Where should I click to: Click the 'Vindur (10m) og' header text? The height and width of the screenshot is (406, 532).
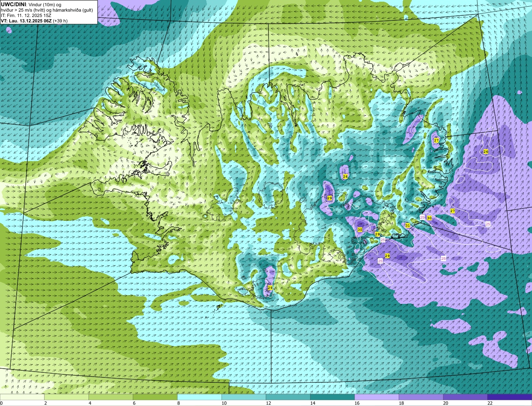45,5
